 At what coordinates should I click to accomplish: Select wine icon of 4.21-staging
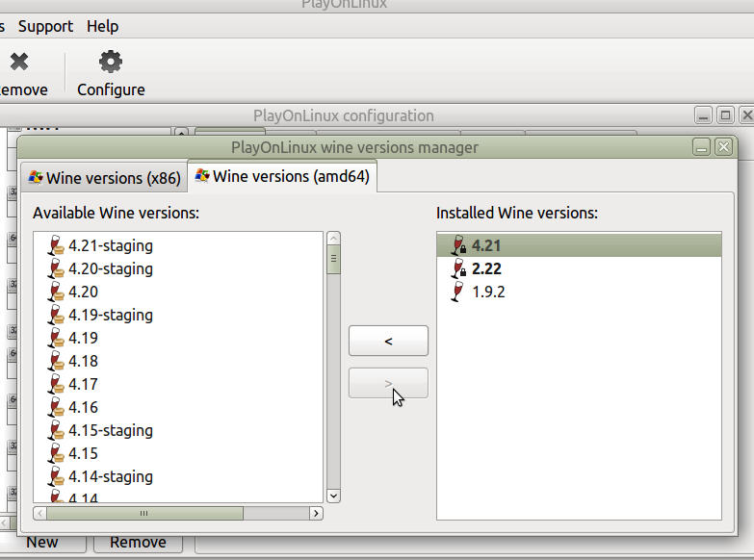click(56, 245)
